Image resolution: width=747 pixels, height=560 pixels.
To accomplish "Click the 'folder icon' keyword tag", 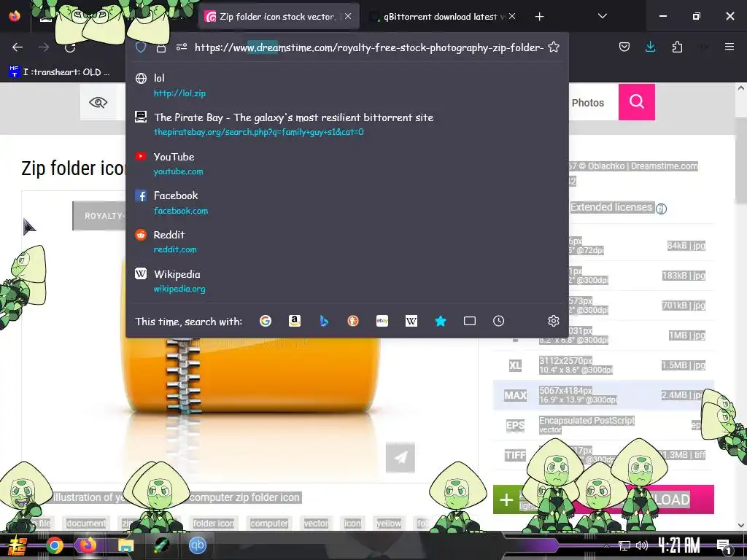I will 214,524.
